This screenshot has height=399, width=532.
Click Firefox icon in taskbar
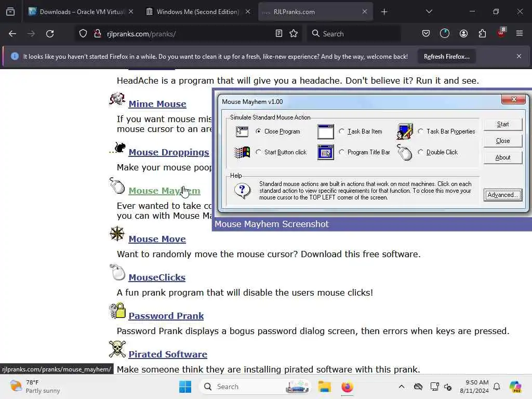click(347, 387)
